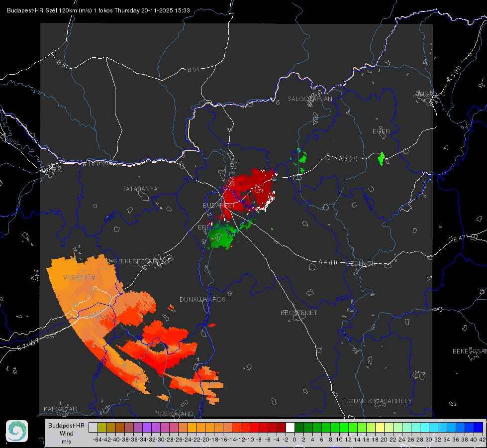Click the blue 'Pest' county label
487x448 pixels.
[342, 300]
